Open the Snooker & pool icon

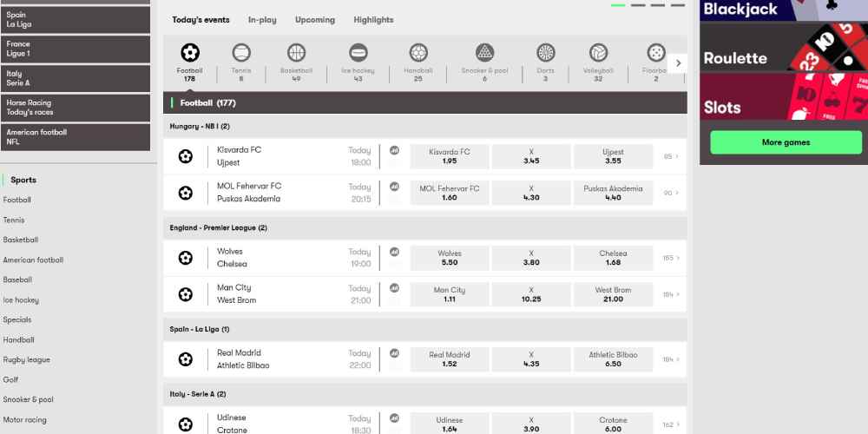click(484, 54)
